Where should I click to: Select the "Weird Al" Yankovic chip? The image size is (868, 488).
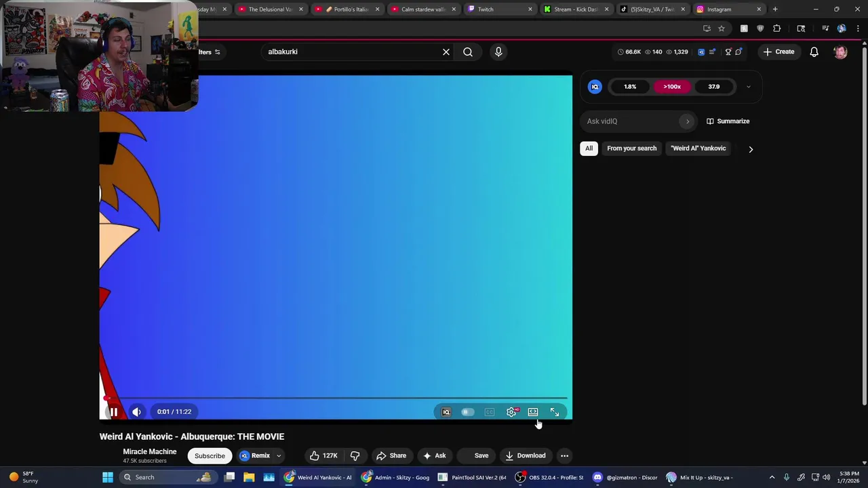(x=698, y=148)
